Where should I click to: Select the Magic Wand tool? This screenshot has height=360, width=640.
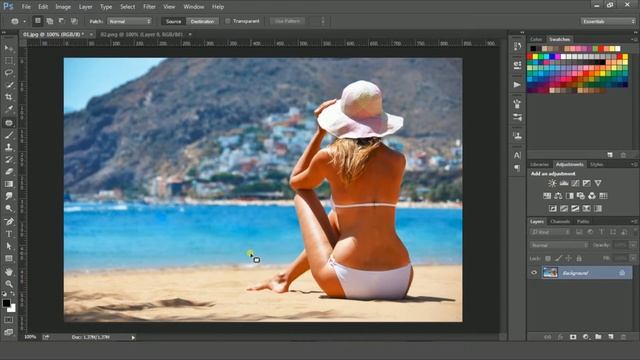pos(9,85)
